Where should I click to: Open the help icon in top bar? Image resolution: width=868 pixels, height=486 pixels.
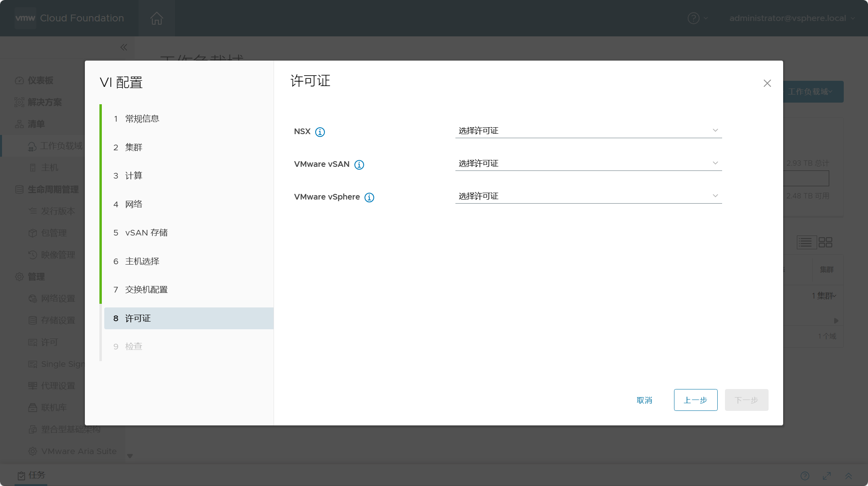[x=693, y=18]
